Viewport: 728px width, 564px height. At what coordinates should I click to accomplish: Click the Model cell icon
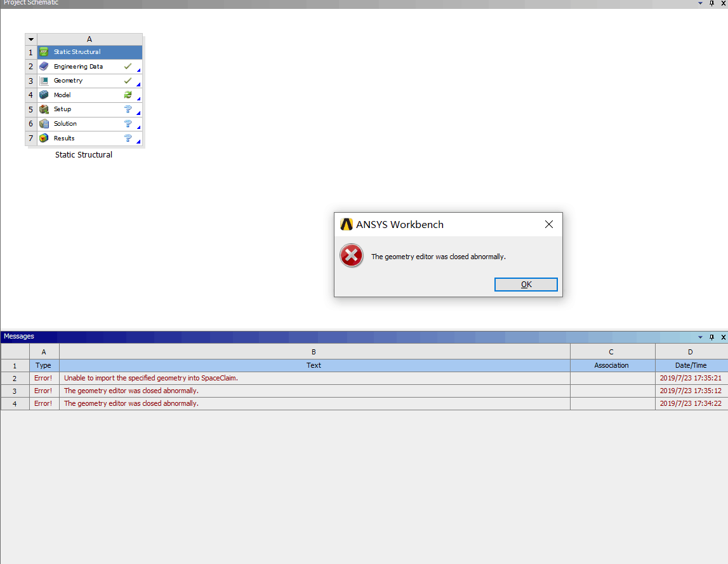coord(44,95)
